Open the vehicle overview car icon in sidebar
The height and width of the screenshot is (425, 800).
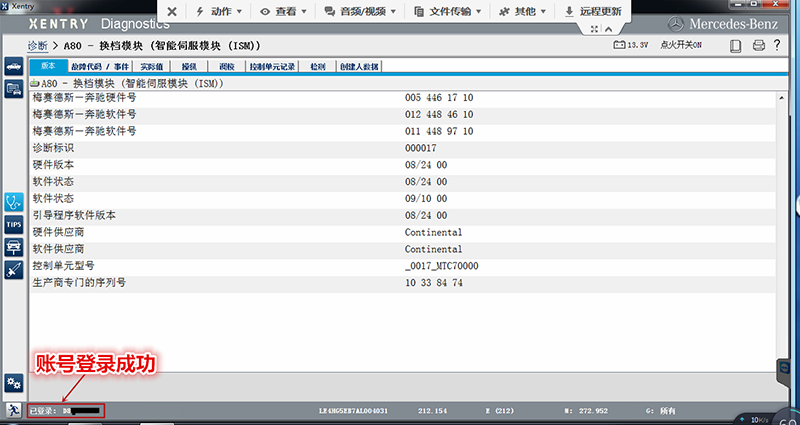click(x=14, y=66)
